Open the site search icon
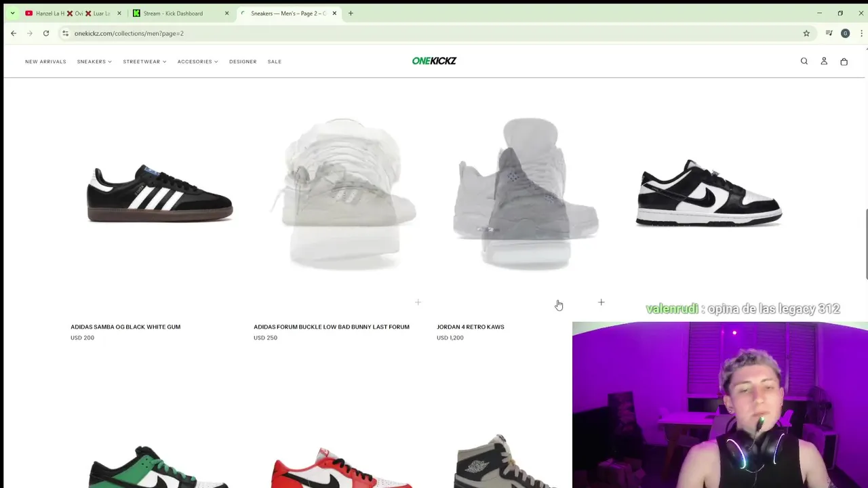 point(804,61)
